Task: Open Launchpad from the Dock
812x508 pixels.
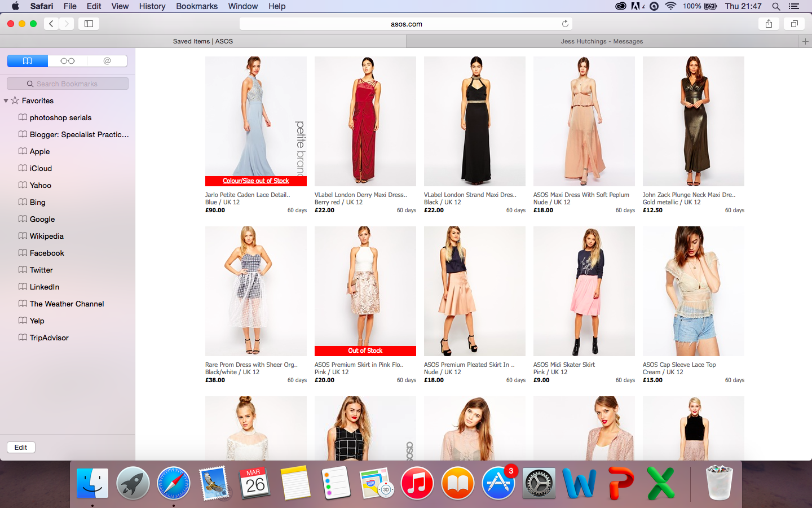Action: point(133,483)
